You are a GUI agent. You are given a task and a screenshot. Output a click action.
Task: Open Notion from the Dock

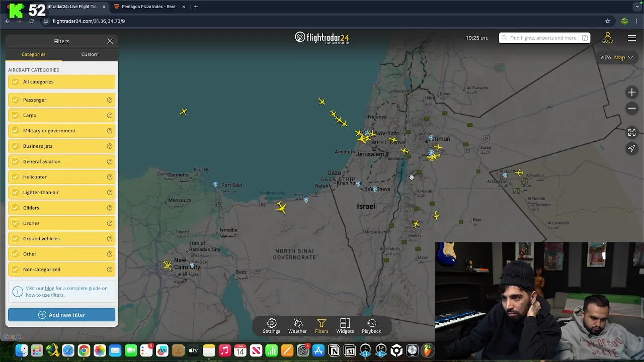click(x=334, y=350)
